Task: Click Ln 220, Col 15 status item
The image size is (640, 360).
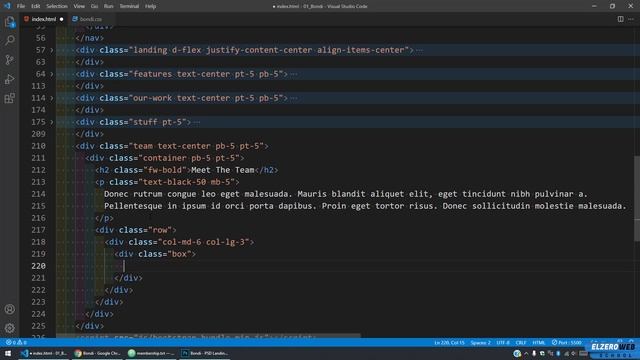Action: point(449,342)
